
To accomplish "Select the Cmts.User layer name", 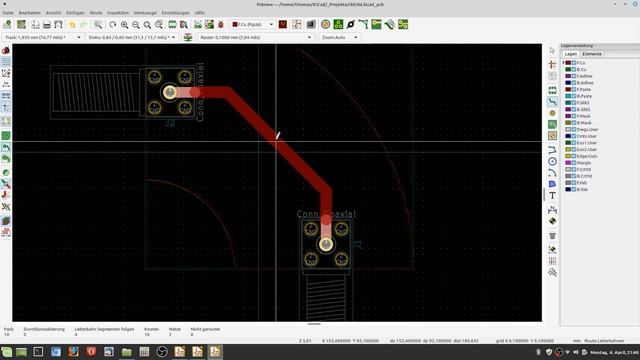I will pos(587,136).
